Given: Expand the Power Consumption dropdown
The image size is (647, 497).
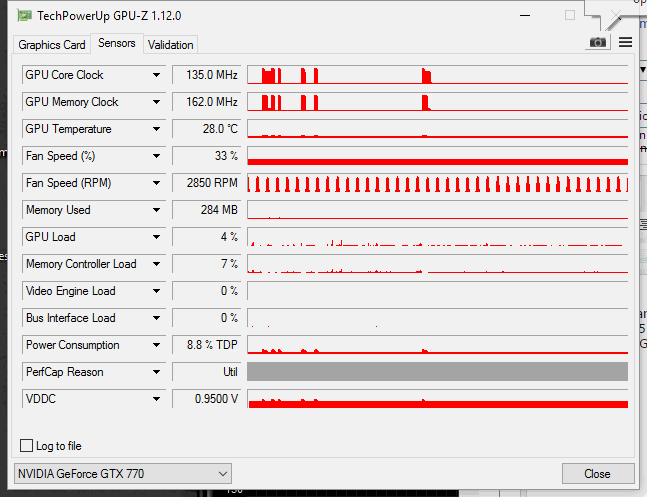Looking at the screenshot, I should 156,345.
